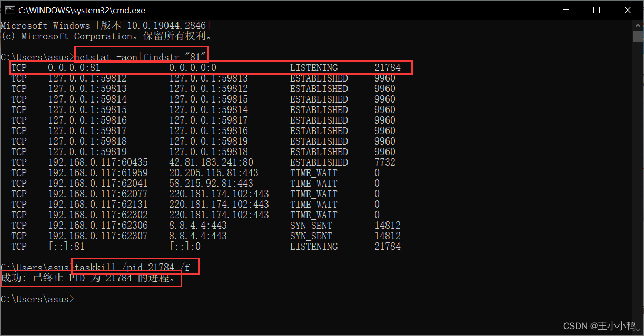
Task: Select the netstat -aon findstr command
Action: coord(141,57)
